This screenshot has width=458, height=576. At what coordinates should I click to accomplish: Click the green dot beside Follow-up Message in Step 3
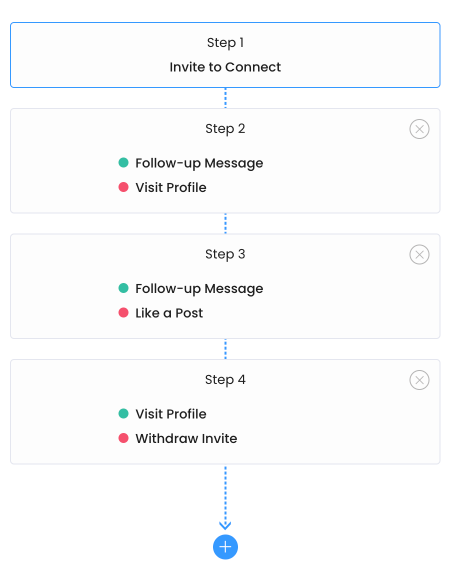pos(123,288)
